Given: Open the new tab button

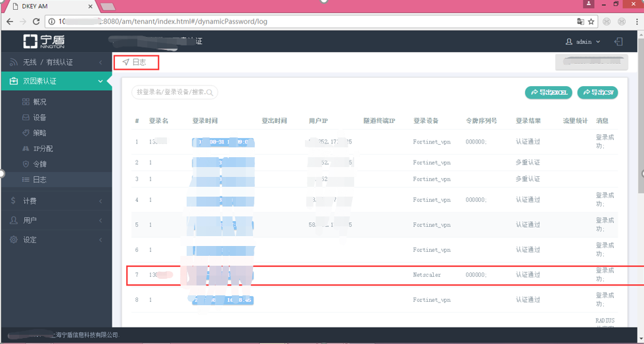Looking at the screenshot, I should click(108, 7).
